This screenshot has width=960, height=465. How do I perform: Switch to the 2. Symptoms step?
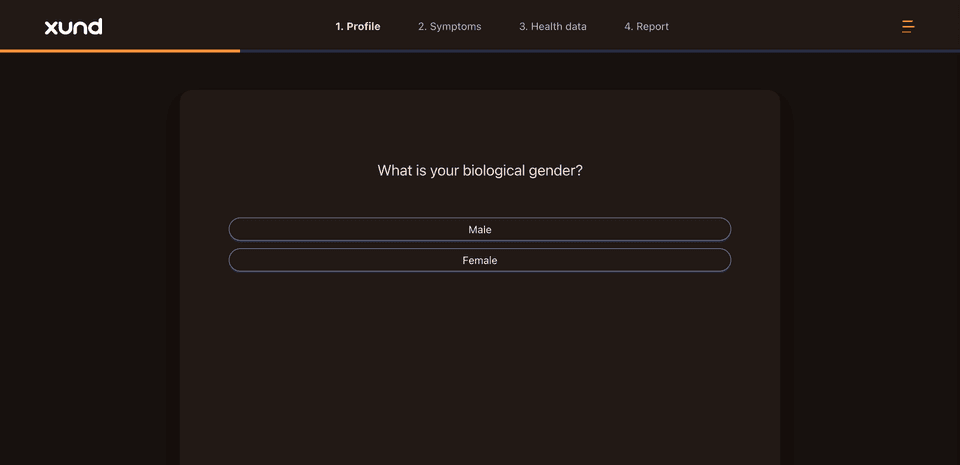tap(449, 26)
